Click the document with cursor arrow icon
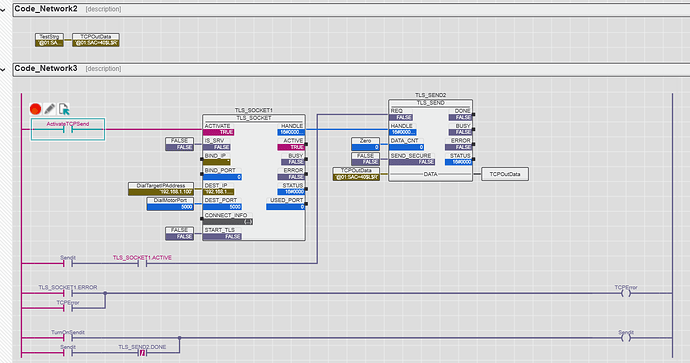 click(x=64, y=109)
